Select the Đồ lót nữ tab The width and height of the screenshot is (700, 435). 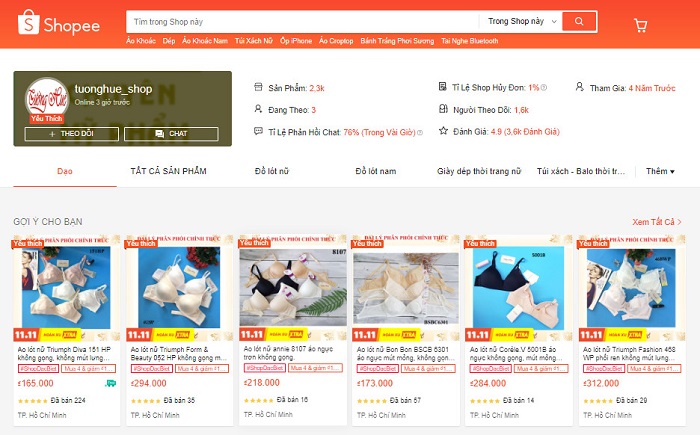272,171
